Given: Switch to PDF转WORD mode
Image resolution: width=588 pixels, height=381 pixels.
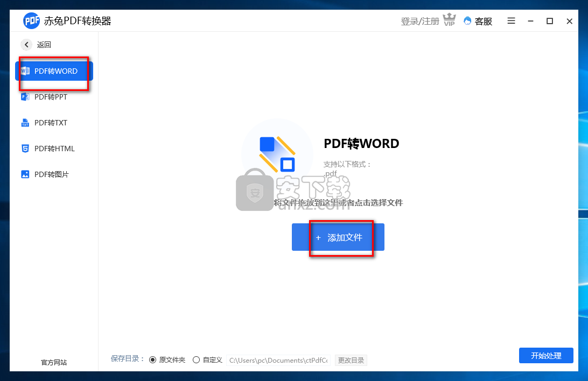Looking at the screenshot, I should 54,71.
